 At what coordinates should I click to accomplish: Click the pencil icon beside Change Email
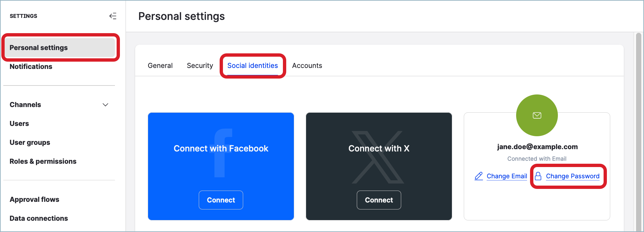[478, 176]
